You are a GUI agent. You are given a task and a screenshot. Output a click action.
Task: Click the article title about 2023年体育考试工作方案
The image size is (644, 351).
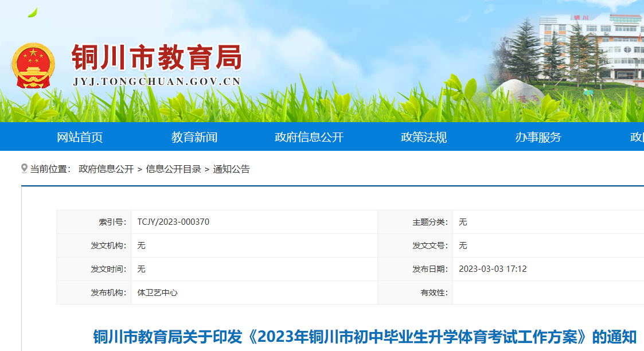tap(365, 336)
